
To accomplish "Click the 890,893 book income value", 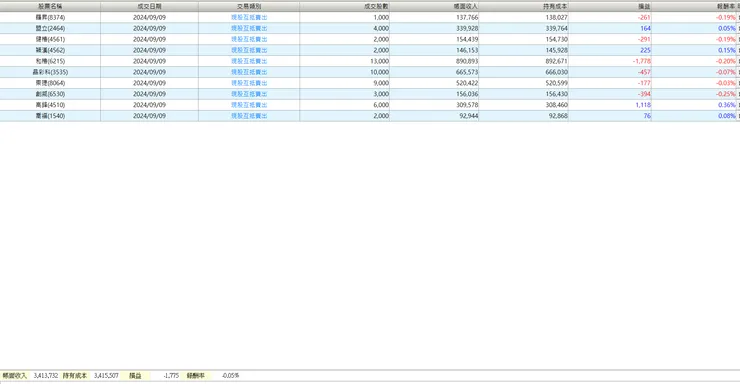I will (x=467, y=61).
